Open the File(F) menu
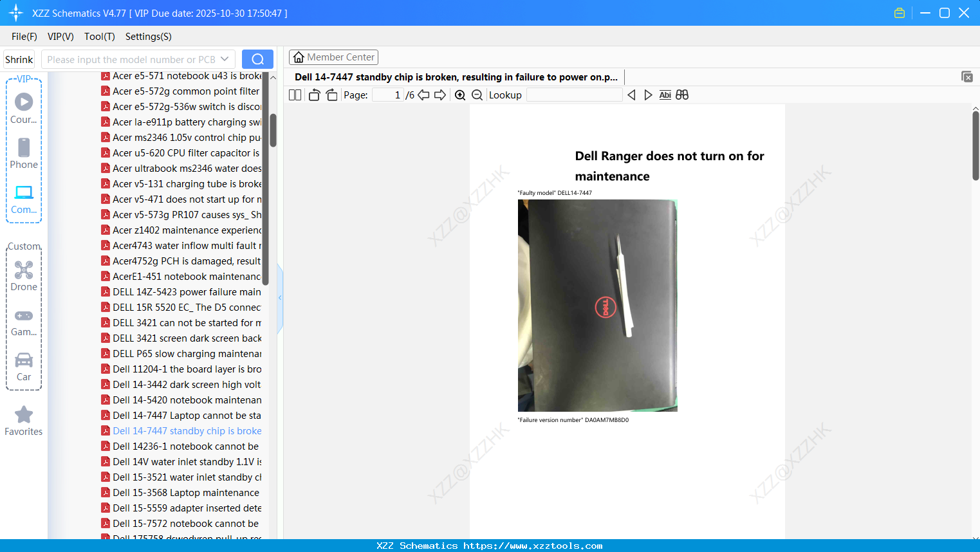Viewport: 980px width, 552px height. [24, 37]
